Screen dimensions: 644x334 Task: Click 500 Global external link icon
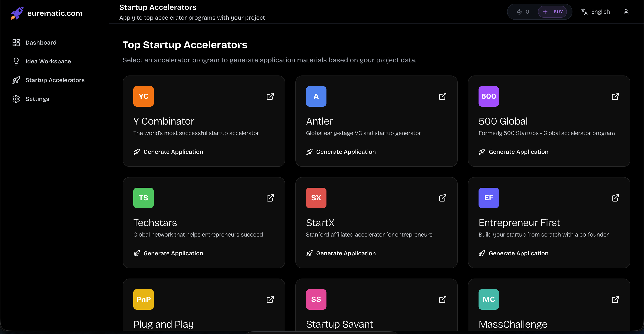(615, 96)
